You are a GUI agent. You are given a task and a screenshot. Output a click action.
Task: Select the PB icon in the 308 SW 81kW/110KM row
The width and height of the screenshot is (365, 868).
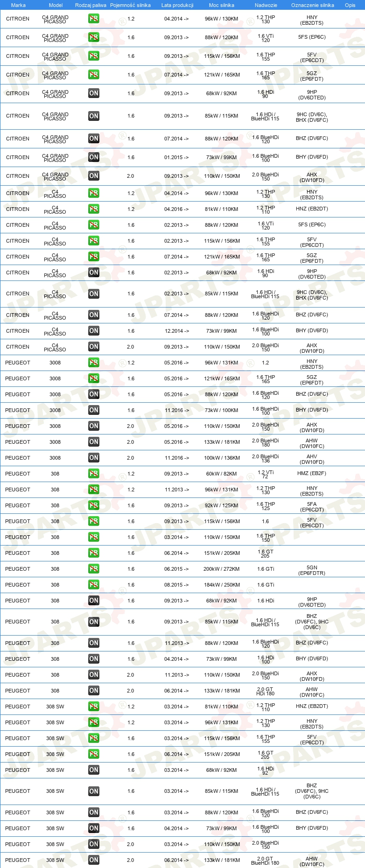click(94, 707)
